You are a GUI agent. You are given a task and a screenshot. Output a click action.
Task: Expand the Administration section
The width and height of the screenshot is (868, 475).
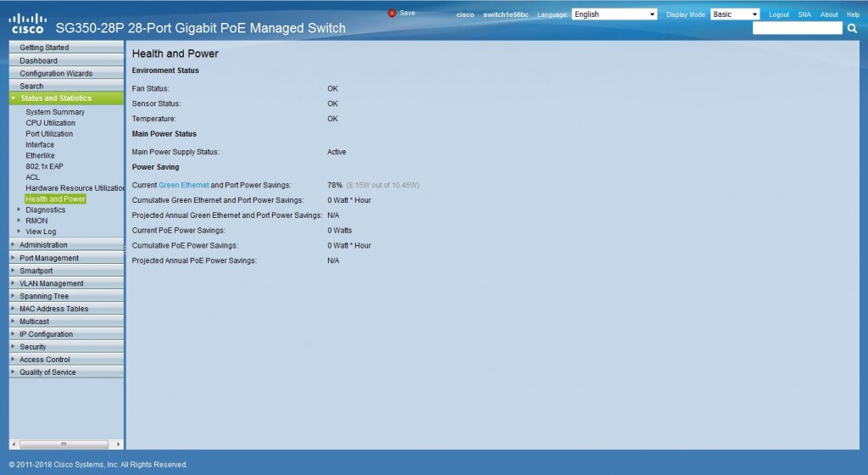tap(66, 244)
